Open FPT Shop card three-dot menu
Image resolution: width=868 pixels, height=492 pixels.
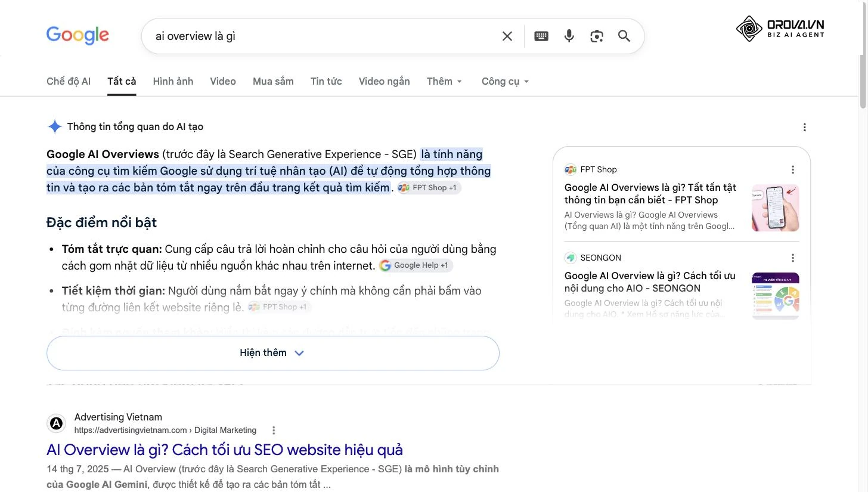793,169
